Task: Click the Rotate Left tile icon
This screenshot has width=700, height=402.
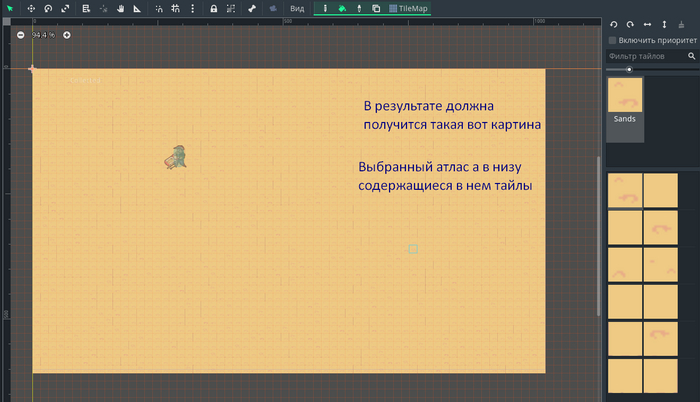Action: tap(613, 24)
